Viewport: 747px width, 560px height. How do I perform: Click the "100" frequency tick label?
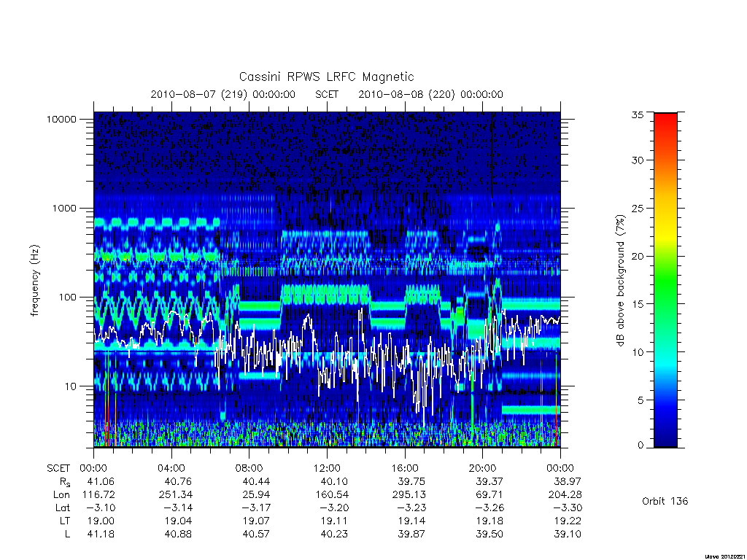tap(67, 297)
